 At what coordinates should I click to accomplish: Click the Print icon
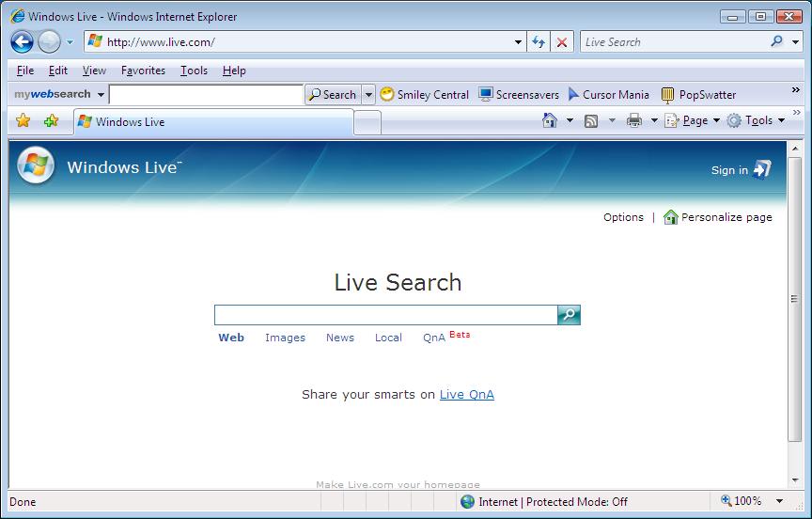634,120
